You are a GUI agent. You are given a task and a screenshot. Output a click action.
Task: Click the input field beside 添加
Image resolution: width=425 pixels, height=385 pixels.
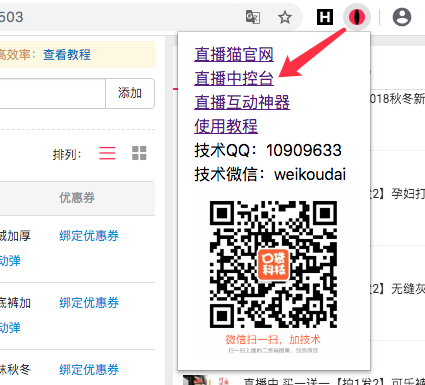[x=52, y=93]
